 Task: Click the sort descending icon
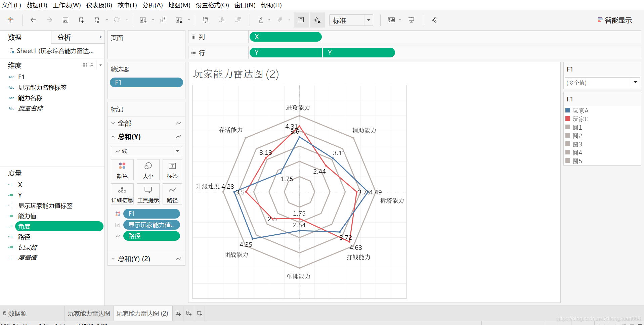(238, 20)
